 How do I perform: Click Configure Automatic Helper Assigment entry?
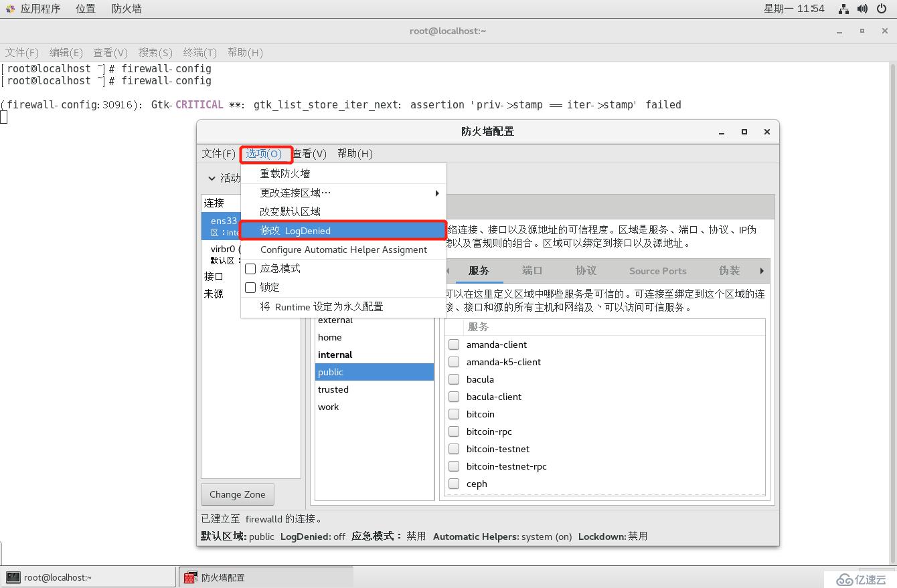pyautogui.click(x=343, y=250)
